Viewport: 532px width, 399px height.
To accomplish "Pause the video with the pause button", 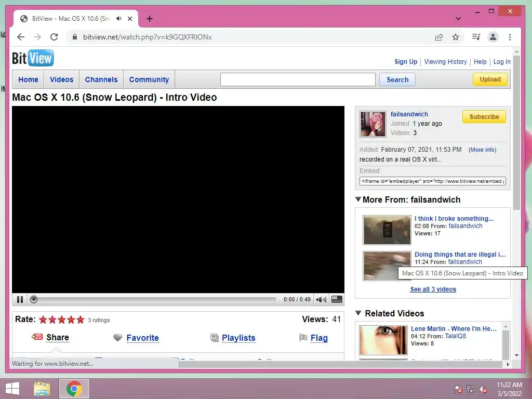I will click(x=20, y=299).
